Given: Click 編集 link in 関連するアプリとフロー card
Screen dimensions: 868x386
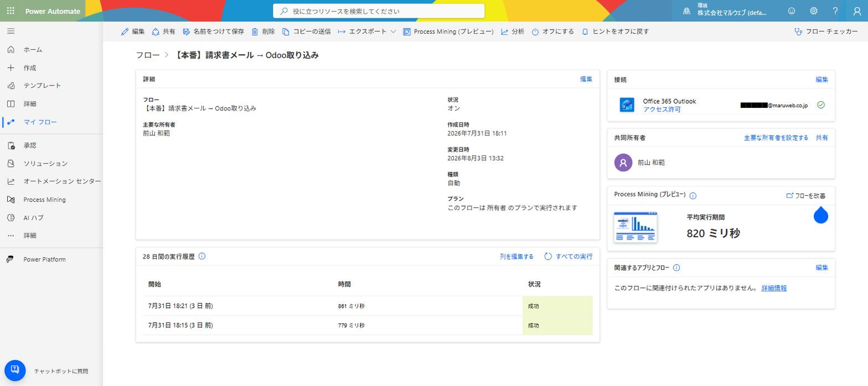Looking at the screenshot, I should pyautogui.click(x=822, y=267).
